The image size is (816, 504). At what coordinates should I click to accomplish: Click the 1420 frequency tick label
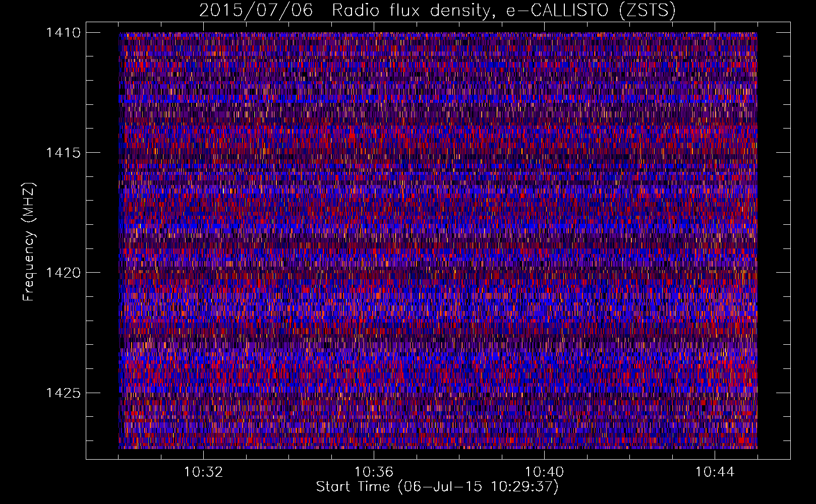pos(63,273)
